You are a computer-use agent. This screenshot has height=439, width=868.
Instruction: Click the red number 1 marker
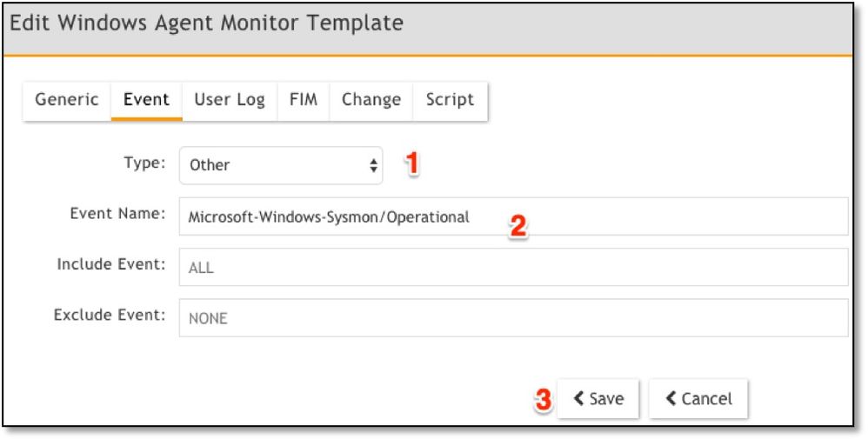coord(414,163)
